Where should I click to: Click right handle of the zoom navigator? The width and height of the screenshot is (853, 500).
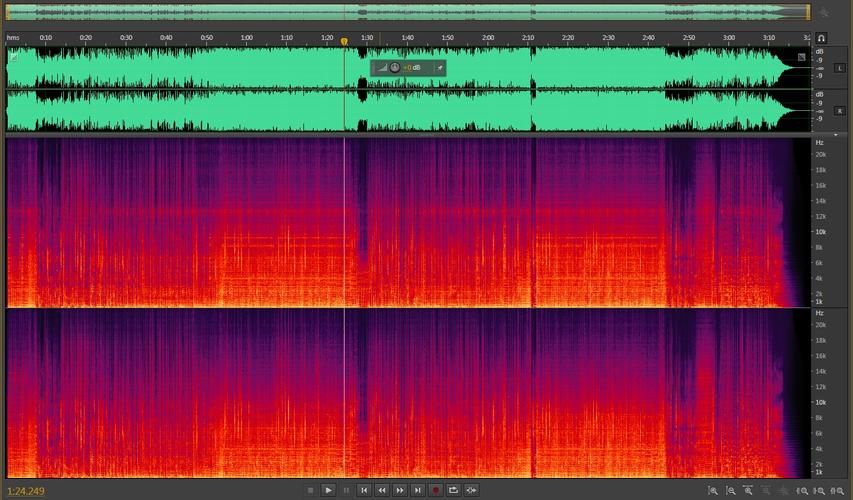coord(809,12)
